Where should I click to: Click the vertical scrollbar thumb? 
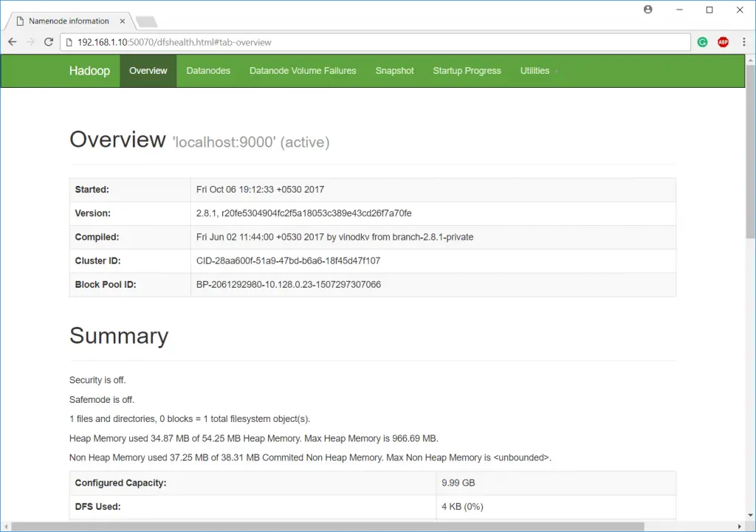750,151
